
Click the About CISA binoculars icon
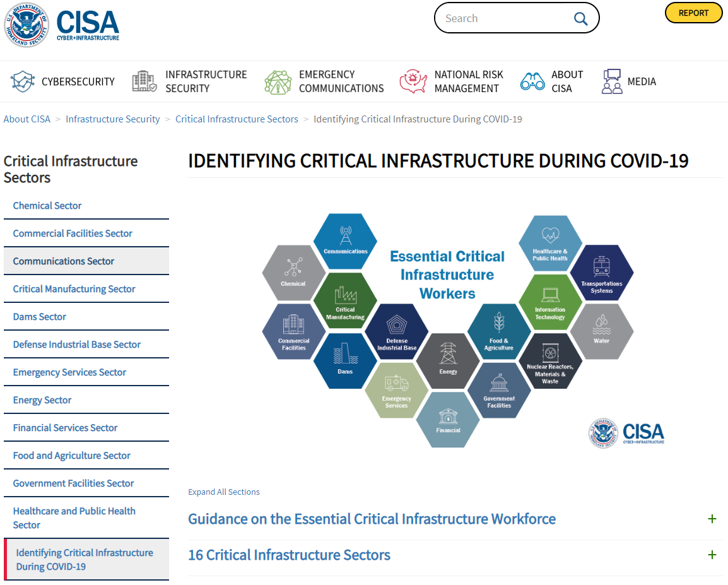tap(532, 81)
